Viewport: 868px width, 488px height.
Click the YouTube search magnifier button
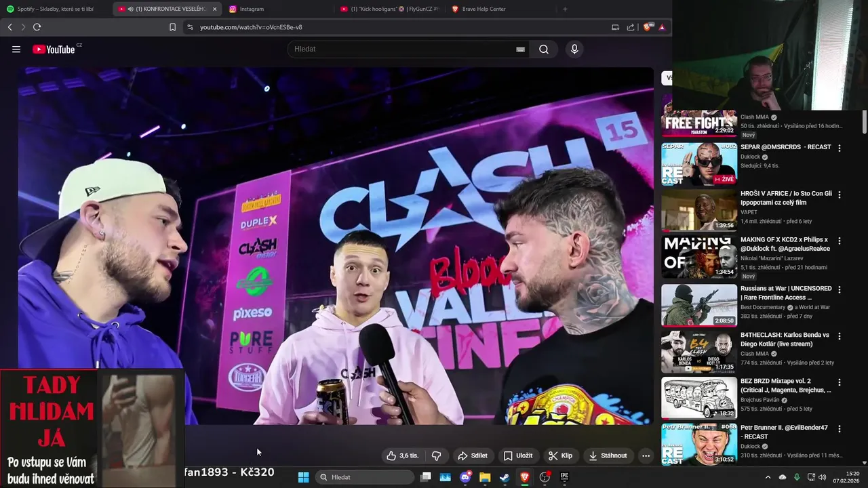544,49
